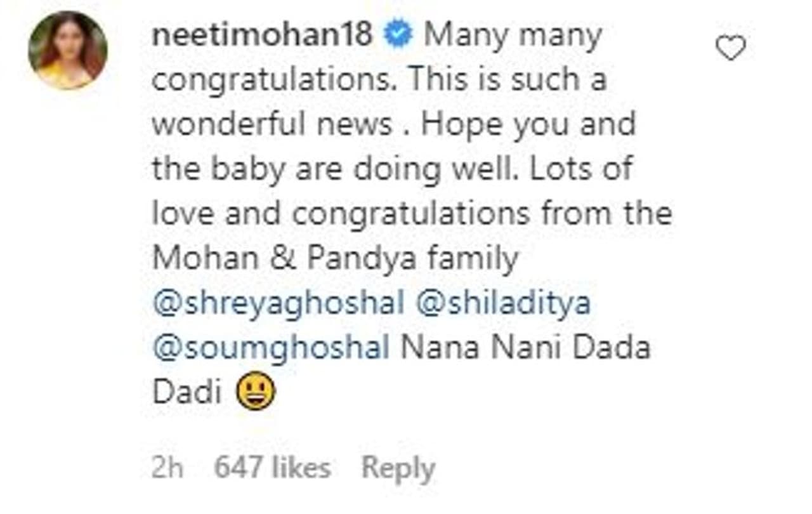Visit the @shiladitya tagged profile
The height and width of the screenshot is (514, 812).
[504, 304]
